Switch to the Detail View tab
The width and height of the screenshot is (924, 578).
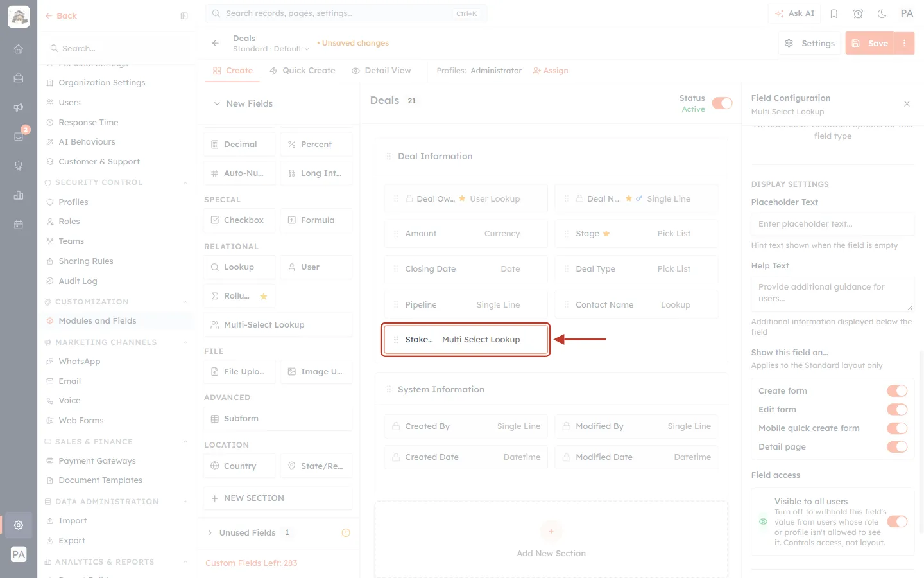381,71
